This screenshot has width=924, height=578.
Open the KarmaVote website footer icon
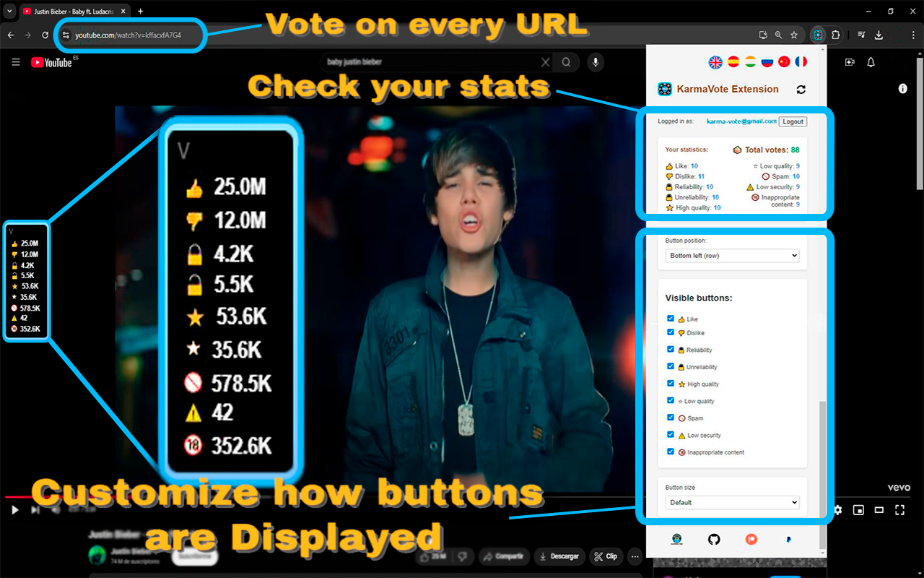(676, 539)
